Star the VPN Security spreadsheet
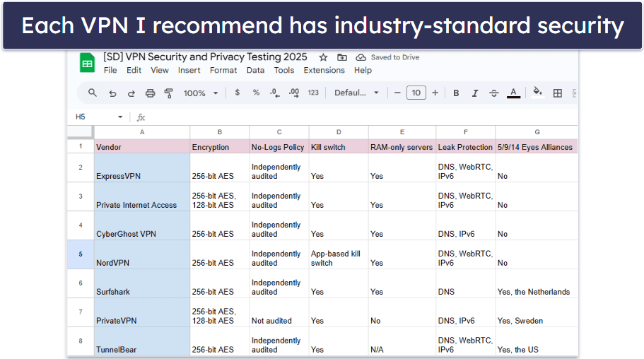Image resolution: width=644 pixels, height=359 pixels. [323, 57]
